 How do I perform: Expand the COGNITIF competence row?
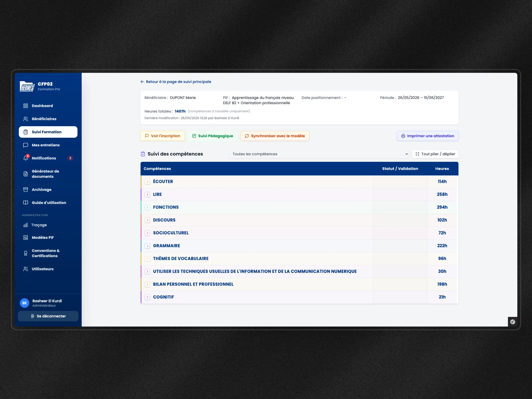(x=147, y=297)
